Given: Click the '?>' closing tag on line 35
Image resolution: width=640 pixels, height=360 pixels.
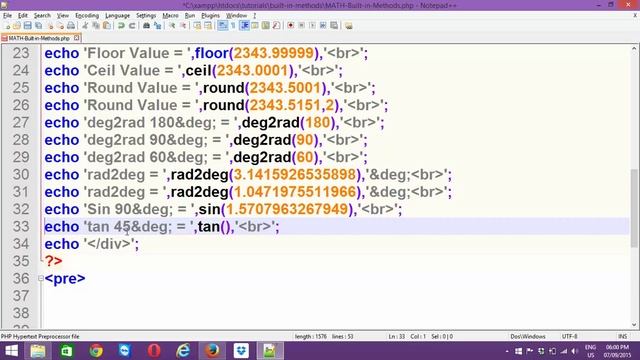Looking at the screenshot, I should point(53,261).
